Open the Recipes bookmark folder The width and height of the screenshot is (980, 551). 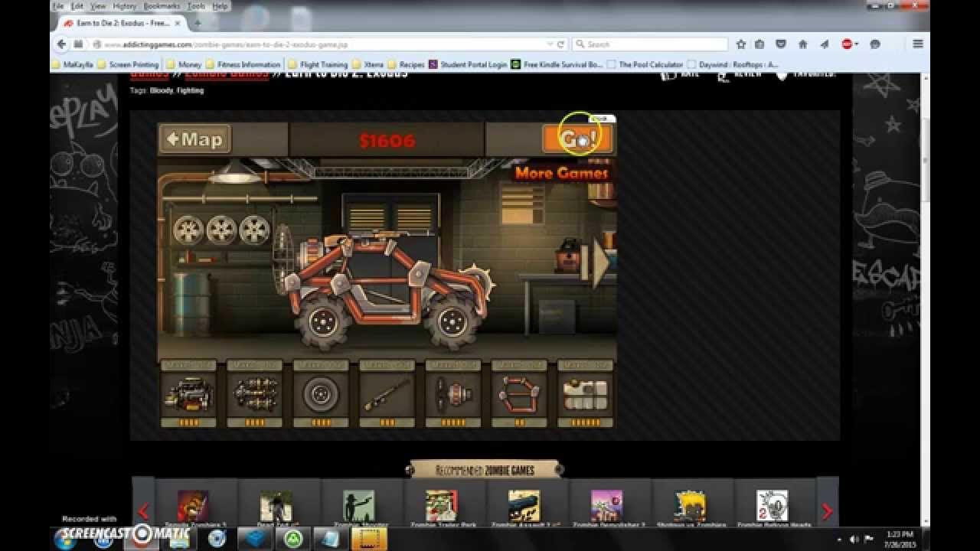(x=406, y=65)
